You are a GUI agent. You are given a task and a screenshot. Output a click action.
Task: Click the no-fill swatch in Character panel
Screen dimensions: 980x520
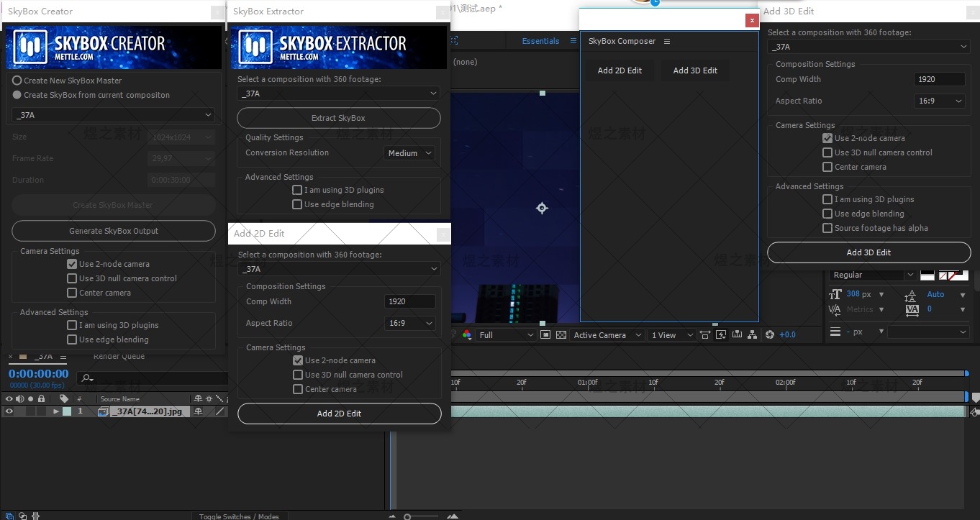coord(943,276)
